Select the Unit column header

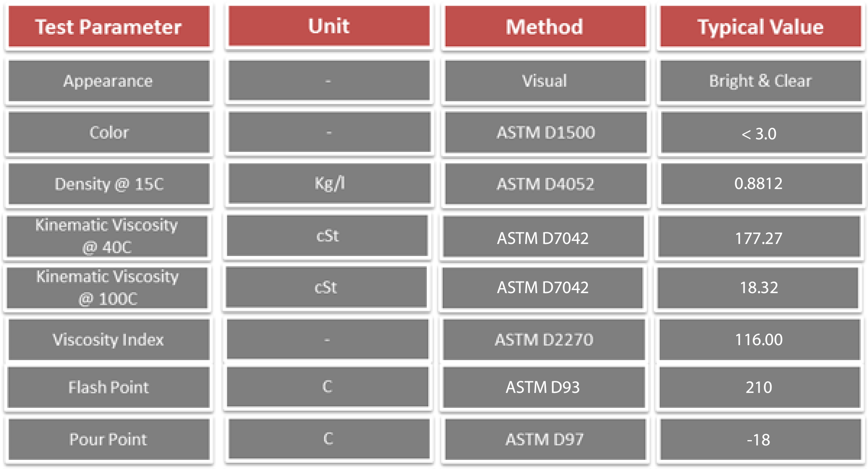pos(329,26)
